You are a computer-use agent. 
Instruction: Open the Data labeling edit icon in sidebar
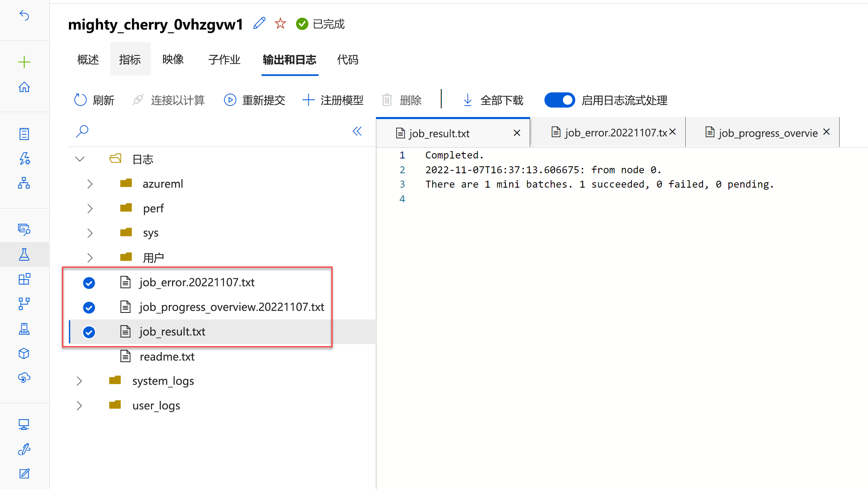[24, 474]
